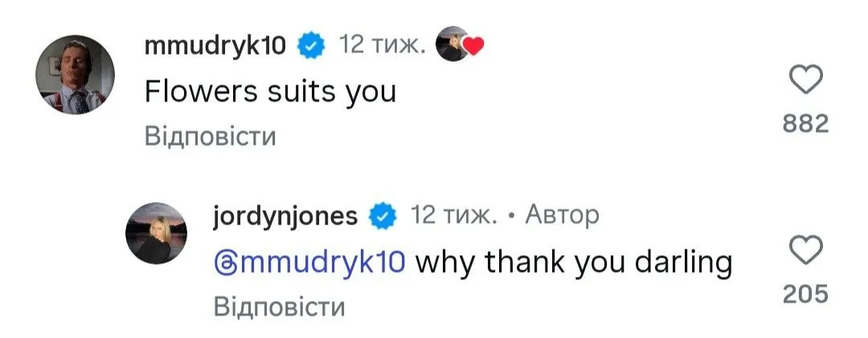Viewport: 868px width, 338px height.
Task: Reply via Відповісти under mmudryk10's comment
Action: [x=211, y=136]
